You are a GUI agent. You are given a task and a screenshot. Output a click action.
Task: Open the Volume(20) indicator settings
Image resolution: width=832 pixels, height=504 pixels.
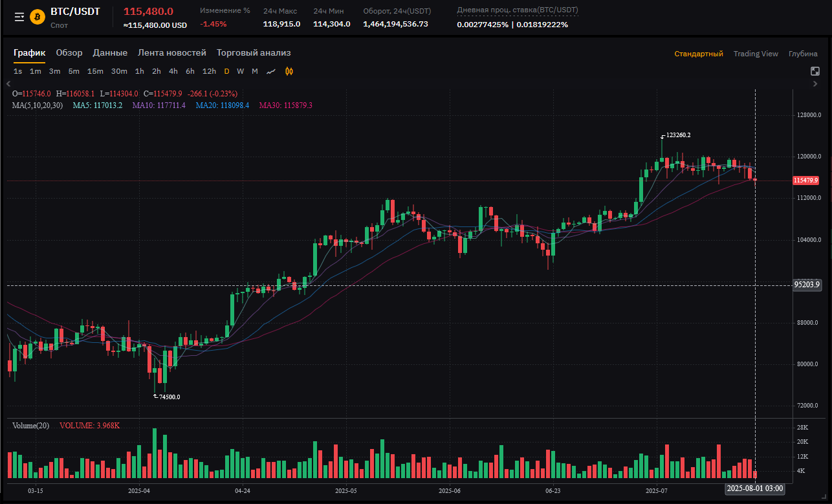click(x=30, y=426)
